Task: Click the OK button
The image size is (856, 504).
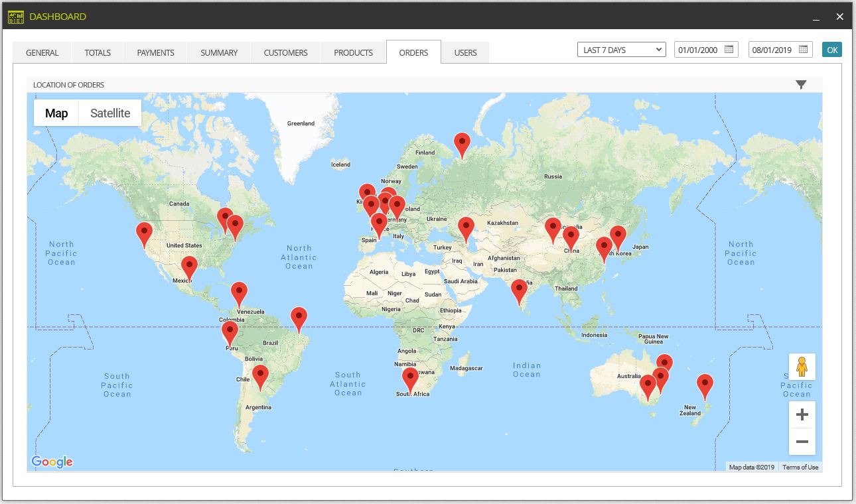Action: pos(832,50)
